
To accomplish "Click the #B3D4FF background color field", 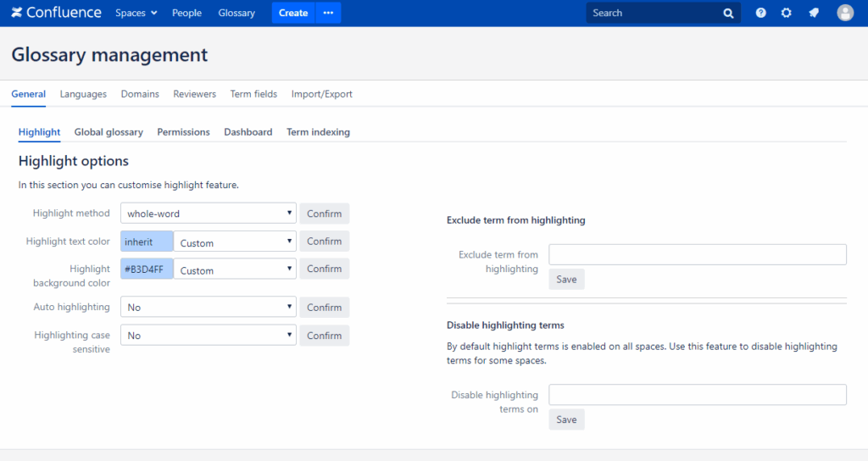I will coord(147,270).
